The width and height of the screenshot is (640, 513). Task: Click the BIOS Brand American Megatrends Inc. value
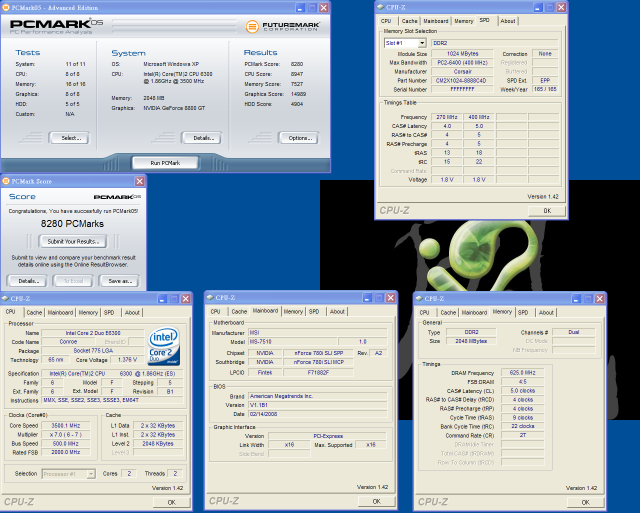318,396
